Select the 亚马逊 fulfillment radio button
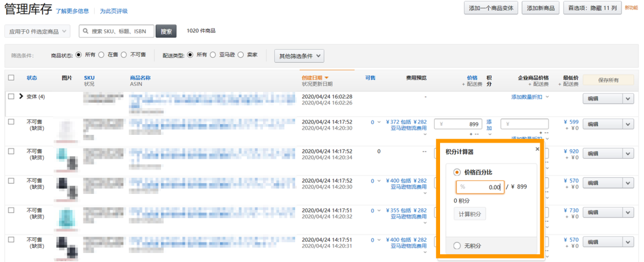Viewport: 644px width, 262px height. (212, 56)
